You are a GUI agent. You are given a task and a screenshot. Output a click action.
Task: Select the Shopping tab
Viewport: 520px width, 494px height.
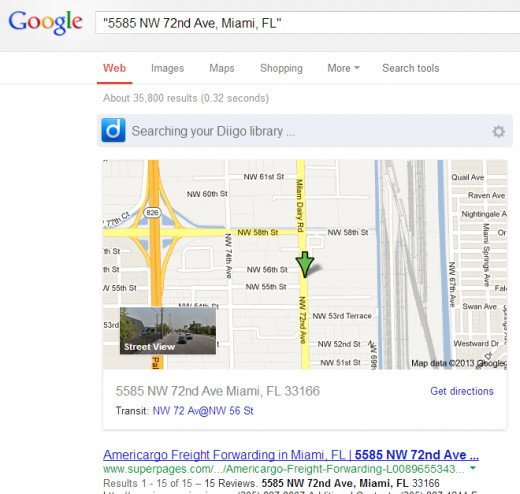pyautogui.click(x=281, y=68)
